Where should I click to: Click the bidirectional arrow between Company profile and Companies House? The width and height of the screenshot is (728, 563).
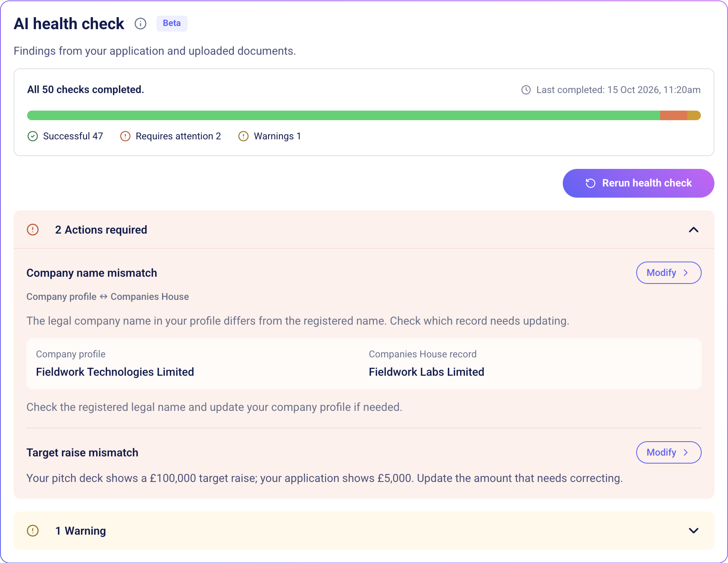104,297
